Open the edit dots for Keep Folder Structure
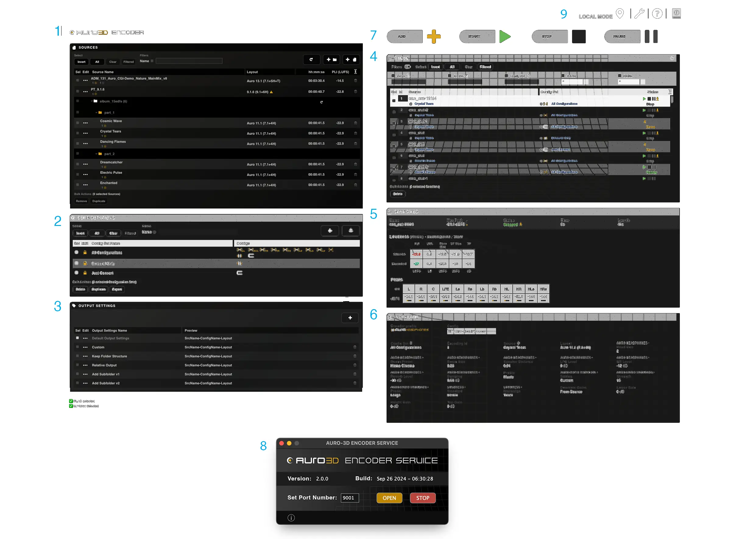 [85, 356]
